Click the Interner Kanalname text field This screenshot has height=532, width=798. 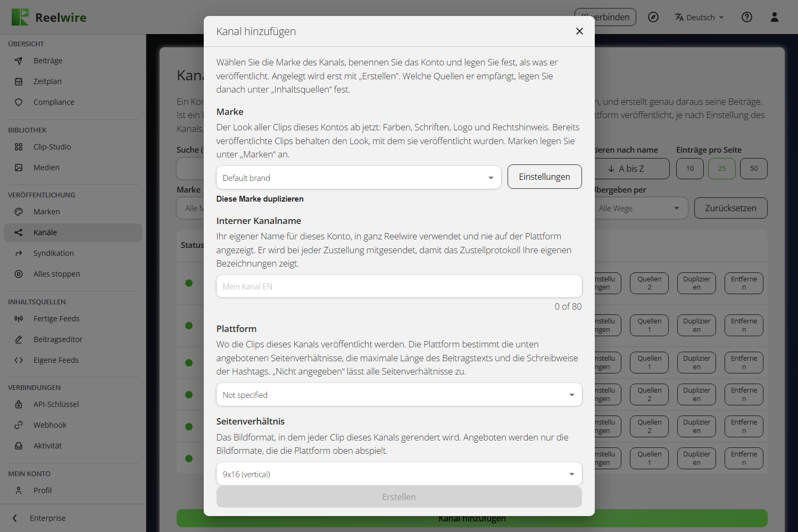(x=399, y=286)
